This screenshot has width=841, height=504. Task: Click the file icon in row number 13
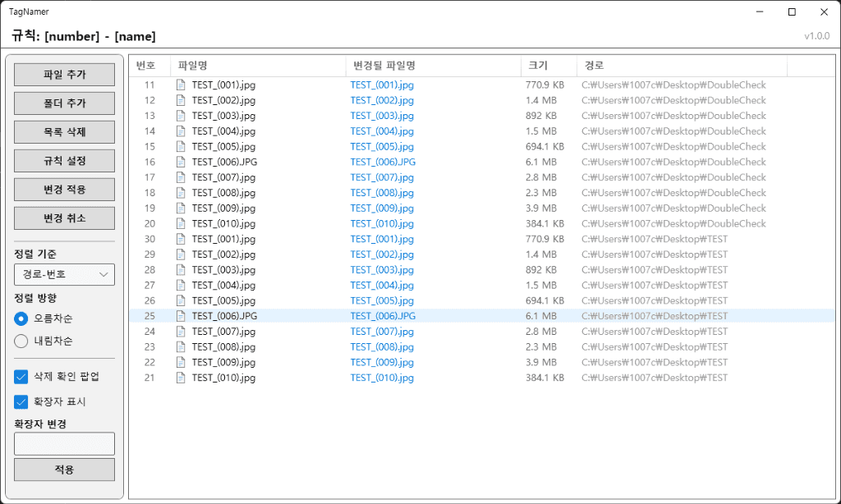click(182, 116)
